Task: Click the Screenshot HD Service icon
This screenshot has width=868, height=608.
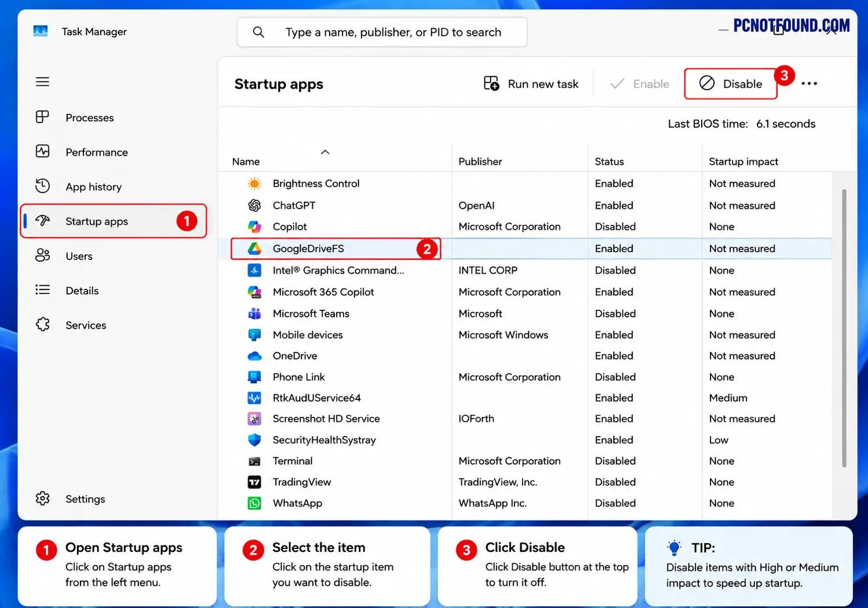Action: [x=254, y=419]
